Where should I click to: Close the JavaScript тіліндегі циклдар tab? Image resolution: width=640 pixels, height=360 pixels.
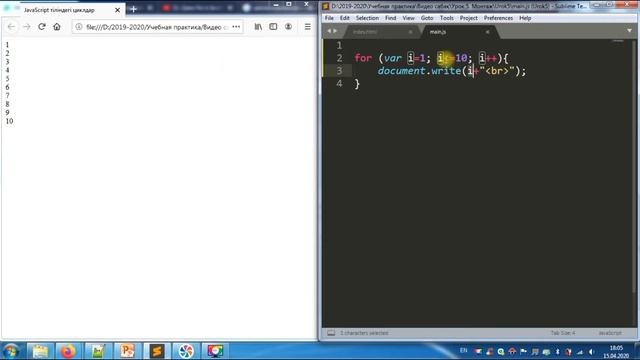click(x=118, y=10)
